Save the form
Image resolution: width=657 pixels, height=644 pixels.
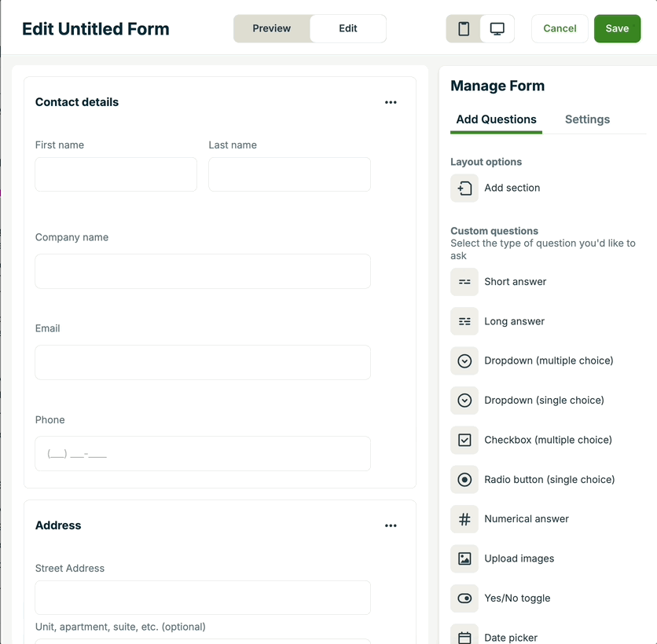[617, 28]
